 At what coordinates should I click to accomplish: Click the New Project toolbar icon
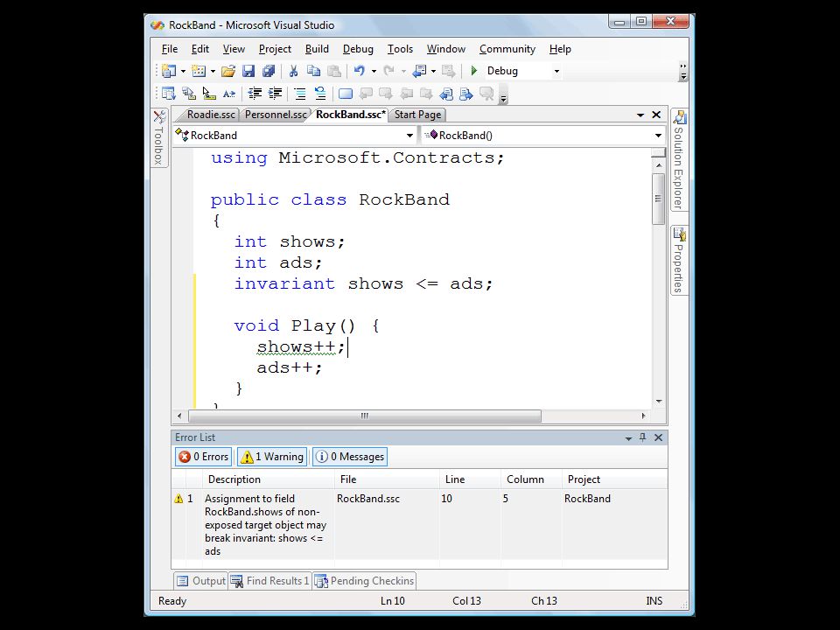(169, 71)
